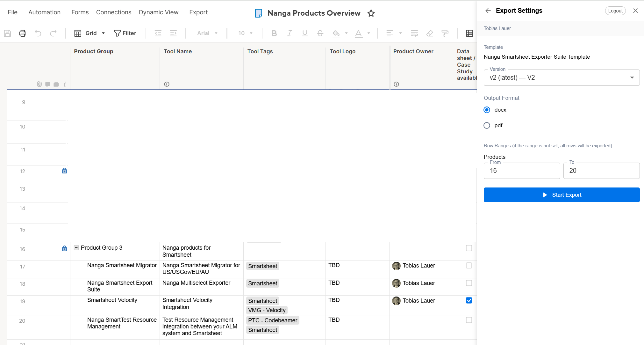
Task: Click the fill color bucket icon
Action: [x=336, y=33]
